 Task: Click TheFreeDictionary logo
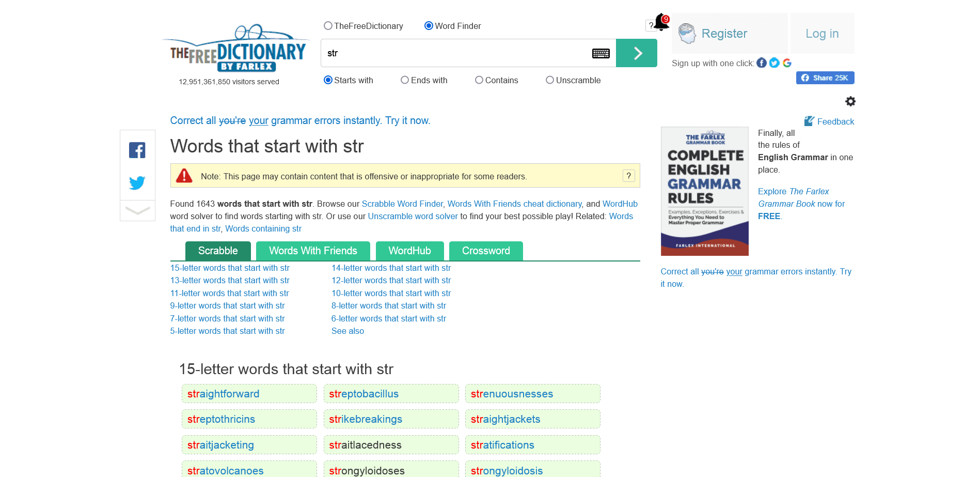point(237,48)
